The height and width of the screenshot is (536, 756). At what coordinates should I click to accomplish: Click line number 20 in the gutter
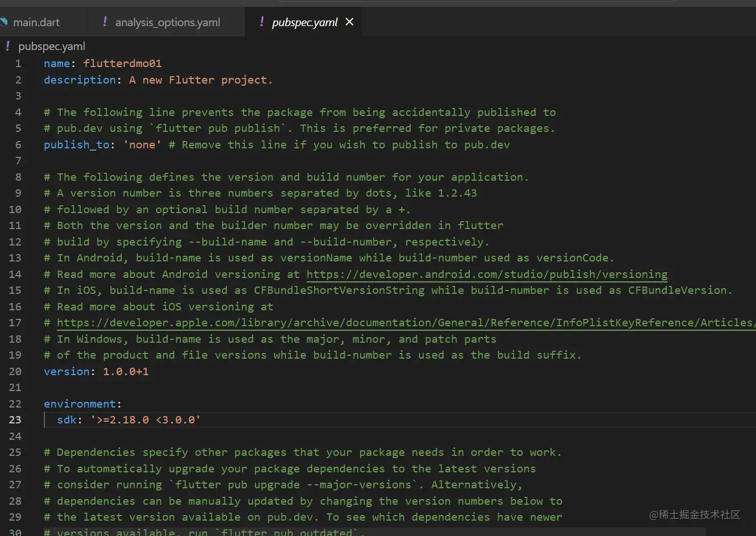pyautogui.click(x=15, y=372)
